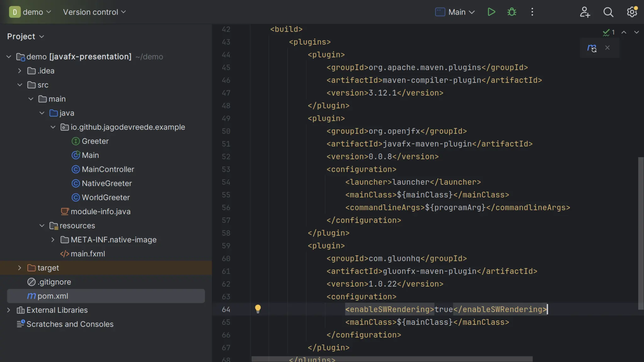
Task: Open IDE settings gear icon
Action: click(x=632, y=12)
